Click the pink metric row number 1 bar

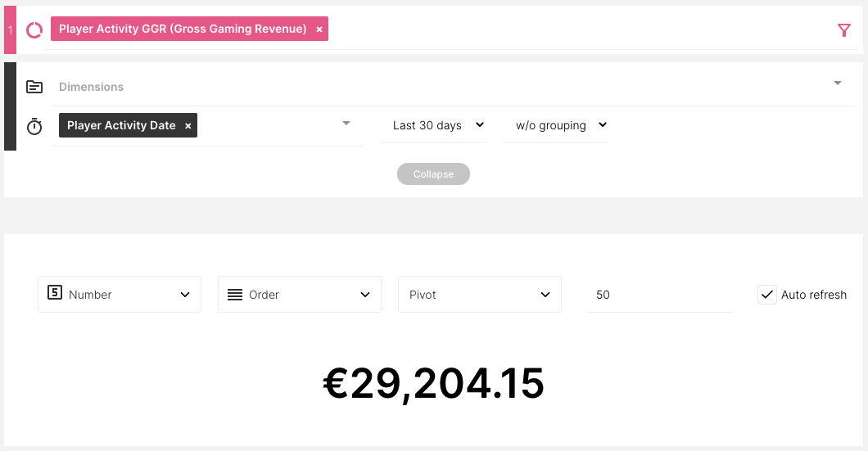point(10,30)
